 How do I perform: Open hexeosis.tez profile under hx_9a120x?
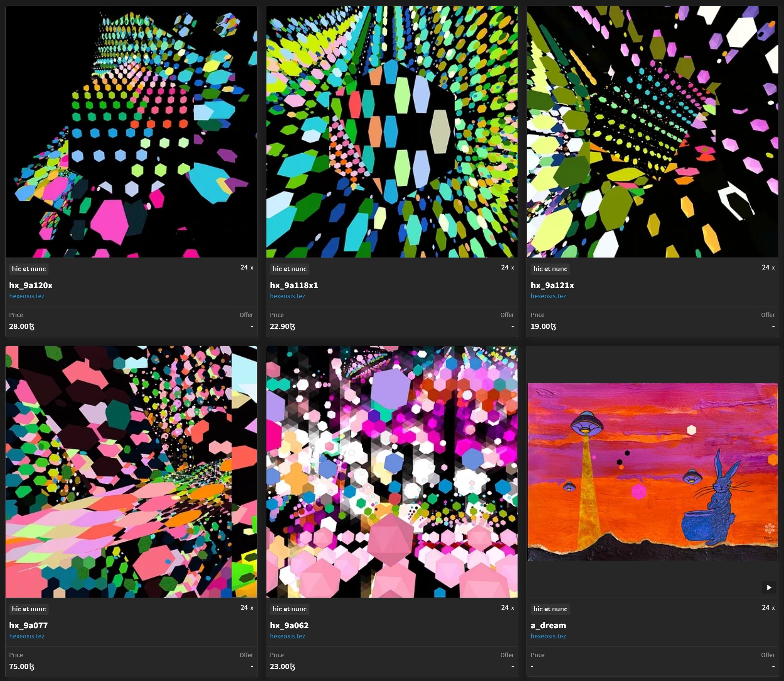pos(27,296)
